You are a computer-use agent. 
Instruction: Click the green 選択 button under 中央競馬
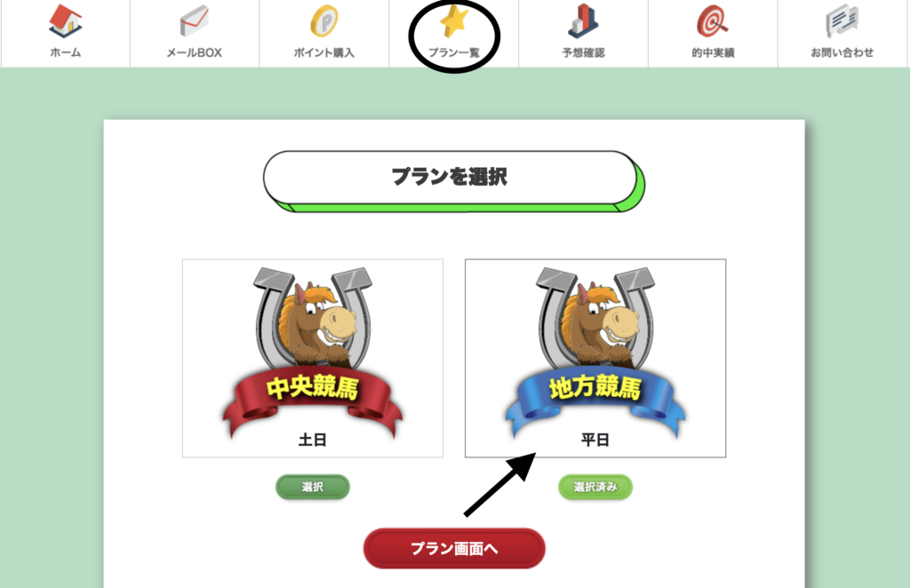pos(313,487)
